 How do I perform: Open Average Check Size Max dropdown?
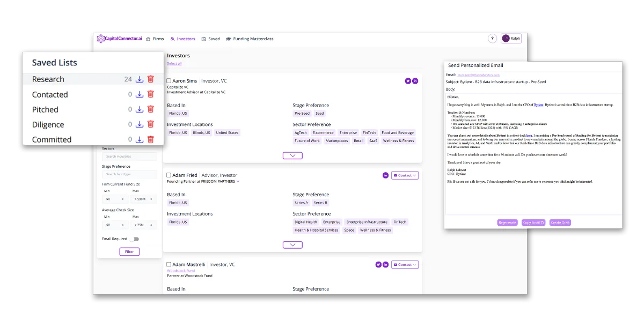[144, 225]
